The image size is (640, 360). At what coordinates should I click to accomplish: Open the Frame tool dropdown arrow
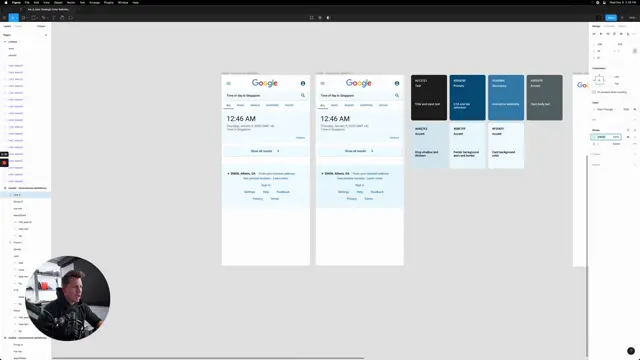pos(27,18)
